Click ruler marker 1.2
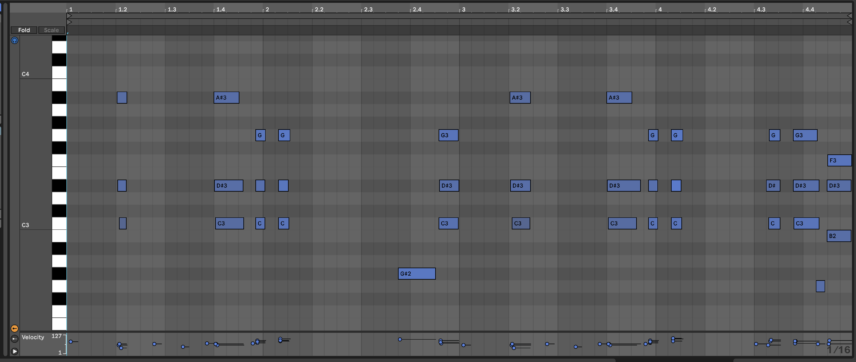This screenshot has width=856, height=362. [123, 10]
